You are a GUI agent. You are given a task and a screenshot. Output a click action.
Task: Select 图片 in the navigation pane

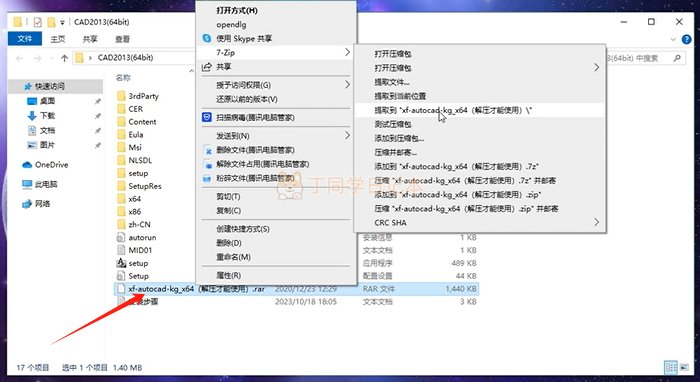click(47, 145)
